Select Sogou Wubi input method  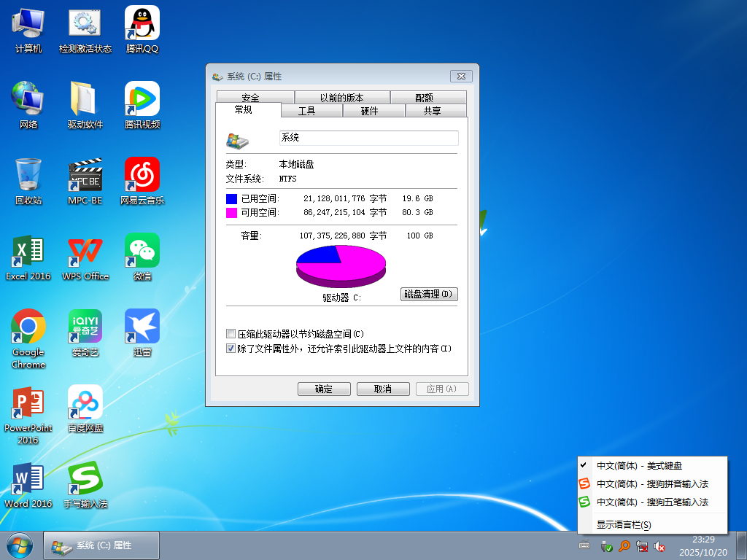pos(651,502)
